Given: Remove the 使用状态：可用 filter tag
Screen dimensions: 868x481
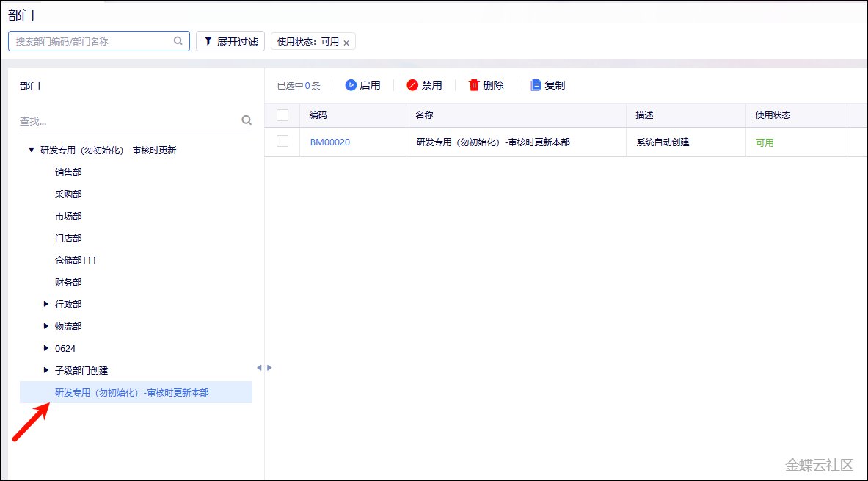Looking at the screenshot, I should pyautogui.click(x=346, y=43).
